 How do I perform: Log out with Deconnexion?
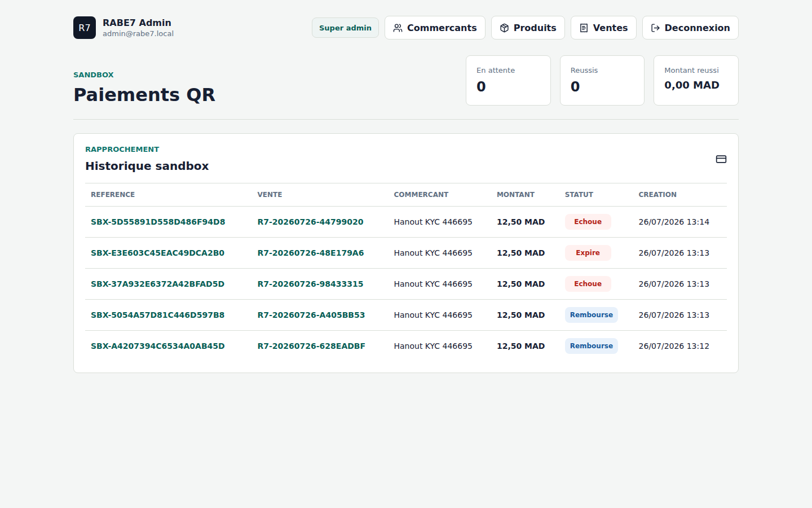tap(690, 28)
